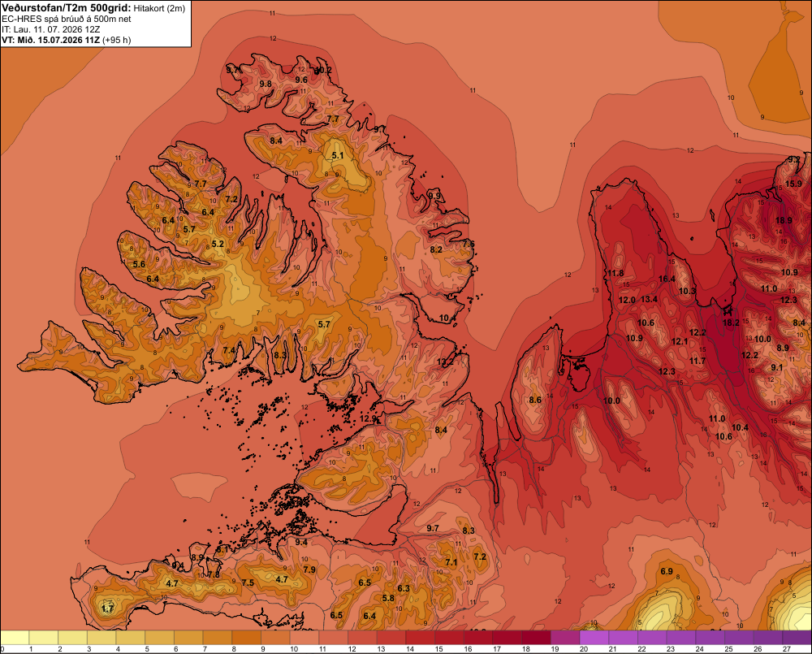Click the 'VT: Mið. 15.07.2026 11Z' valid time
Screen dimensions: 812x654
(x=50, y=40)
